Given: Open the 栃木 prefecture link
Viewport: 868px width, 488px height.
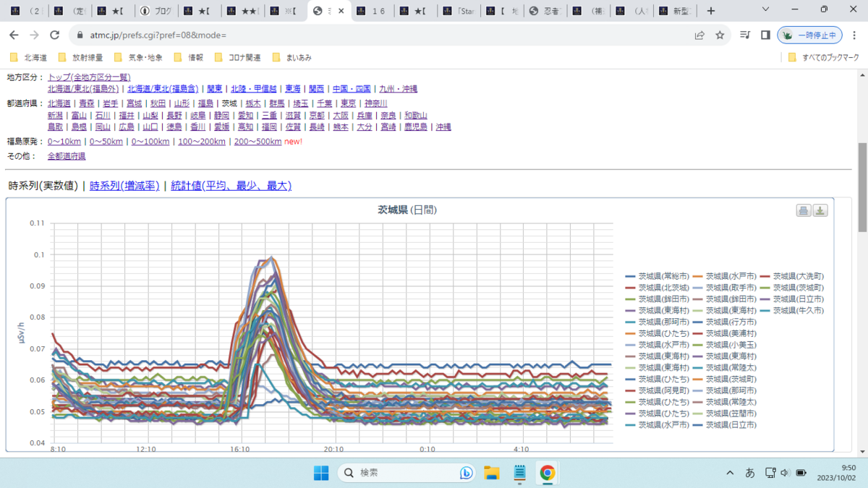Looking at the screenshot, I should 253,103.
